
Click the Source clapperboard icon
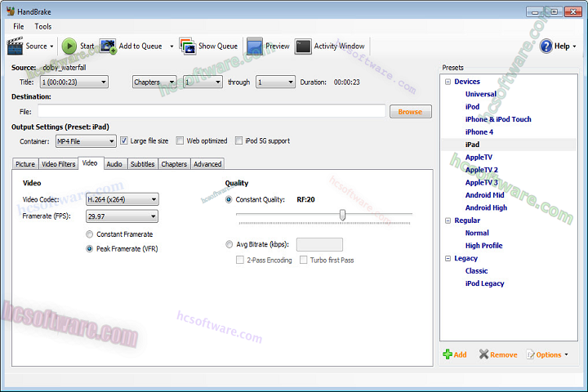pos(15,46)
